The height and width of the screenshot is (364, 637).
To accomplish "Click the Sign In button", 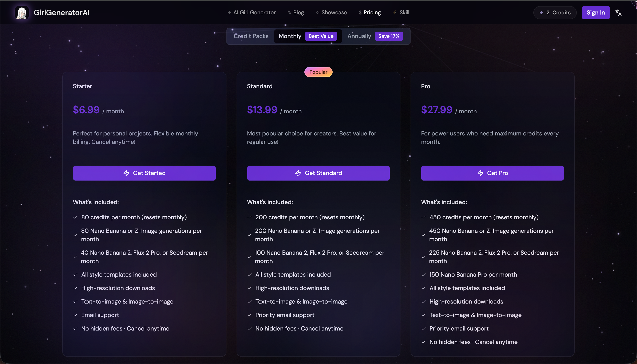I will (596, 13).
